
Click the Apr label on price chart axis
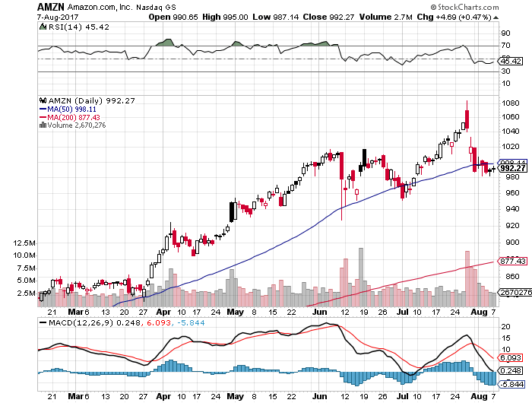pyautogui.click(x=163, y=312)
